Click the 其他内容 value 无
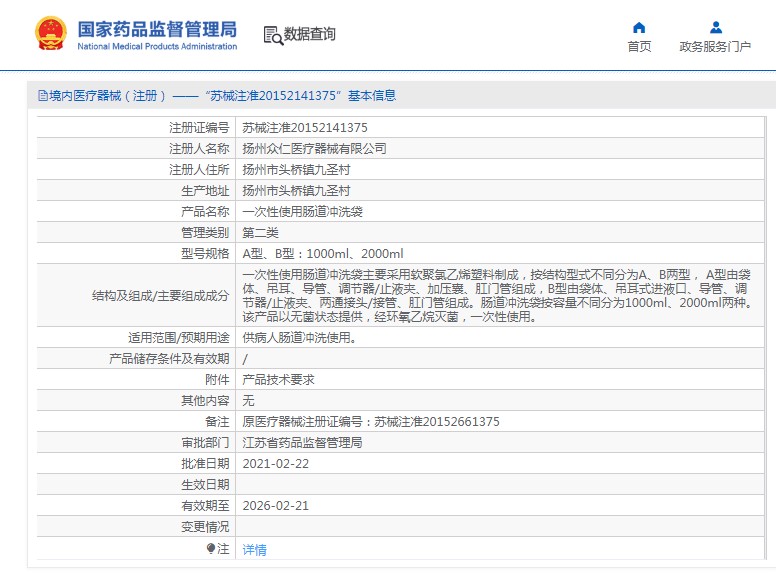The height and width of the screenshot is (580, 776). (248, 400)
